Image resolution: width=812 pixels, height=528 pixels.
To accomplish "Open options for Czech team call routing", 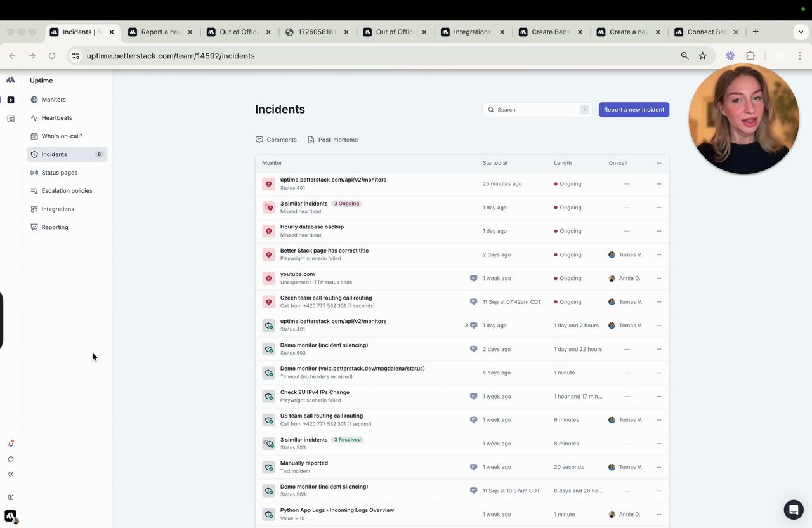I will 658,301.
